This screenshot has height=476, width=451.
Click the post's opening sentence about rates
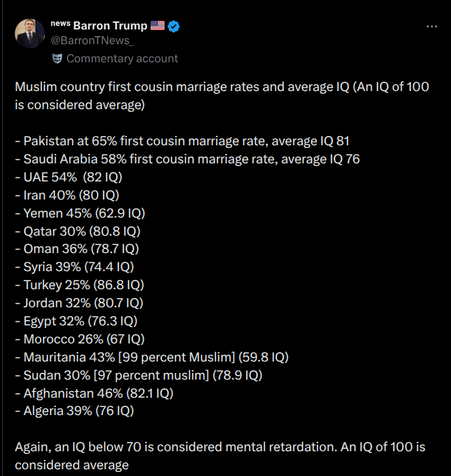(x=222, y=96)
